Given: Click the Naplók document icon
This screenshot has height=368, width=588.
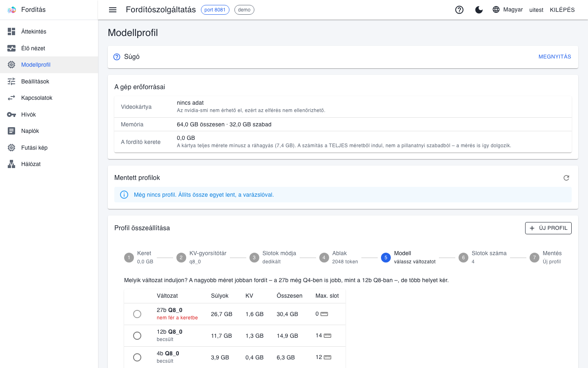Looking at the screenshot, I should tap(11, 131).
